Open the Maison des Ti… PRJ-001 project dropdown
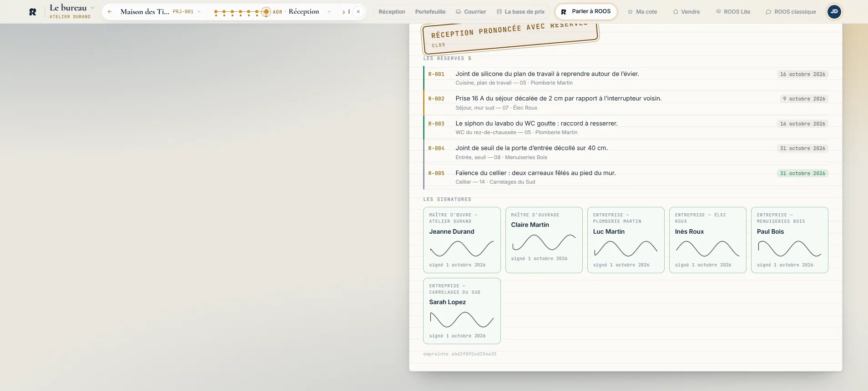 coord(161,12)
